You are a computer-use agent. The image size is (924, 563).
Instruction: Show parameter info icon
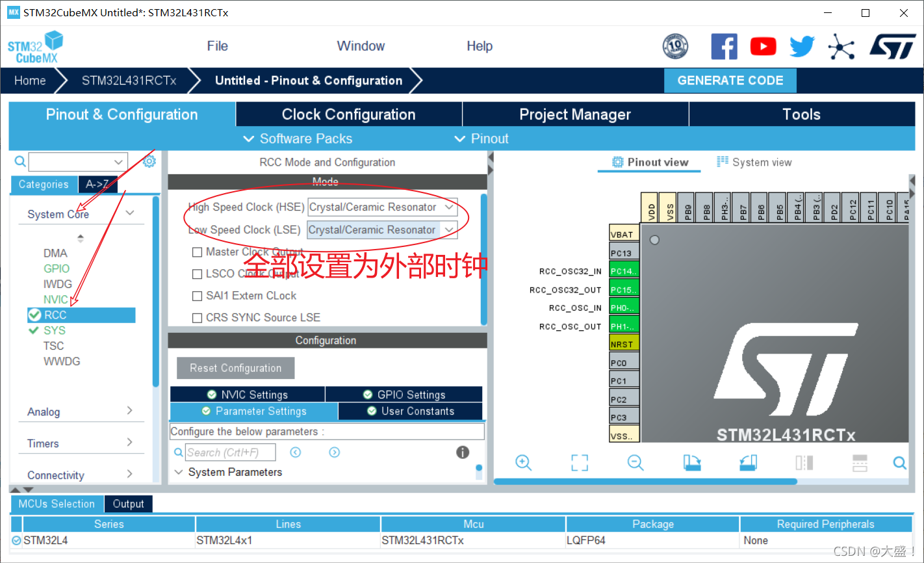[x=463, y=452]
